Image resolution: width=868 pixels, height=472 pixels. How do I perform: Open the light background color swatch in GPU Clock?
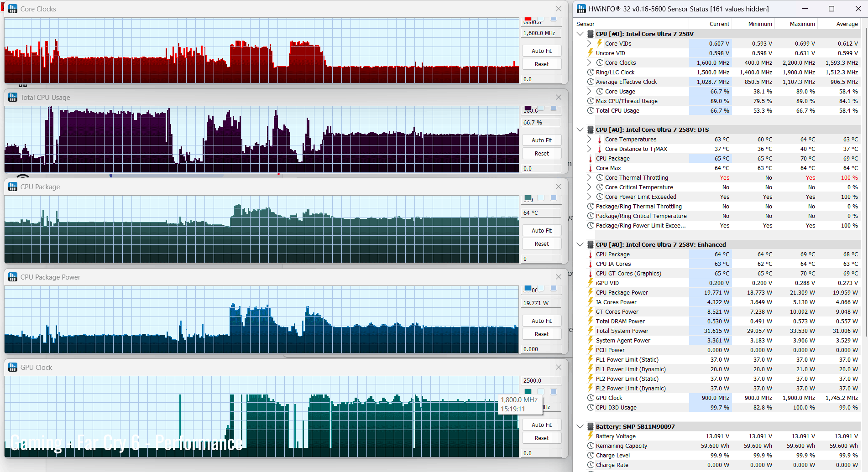(x=541, y=392)
